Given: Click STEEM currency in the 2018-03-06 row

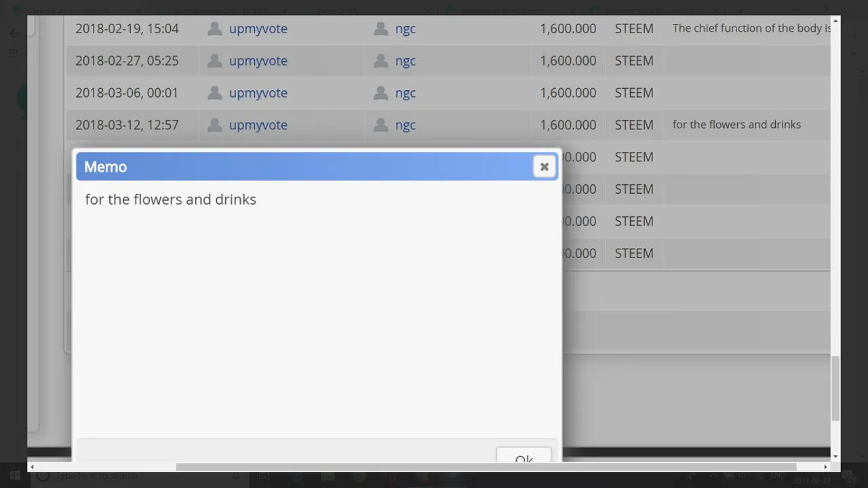Looking at the screenshot, I should point(634,93).
